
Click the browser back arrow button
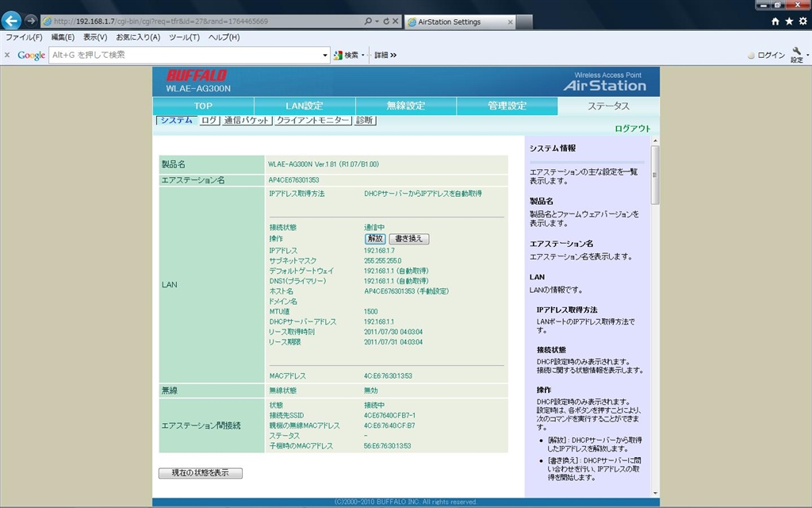coord(11,21)
